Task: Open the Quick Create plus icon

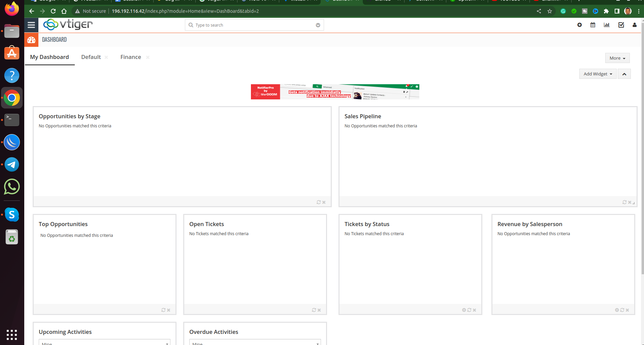Action: [579, 25]
